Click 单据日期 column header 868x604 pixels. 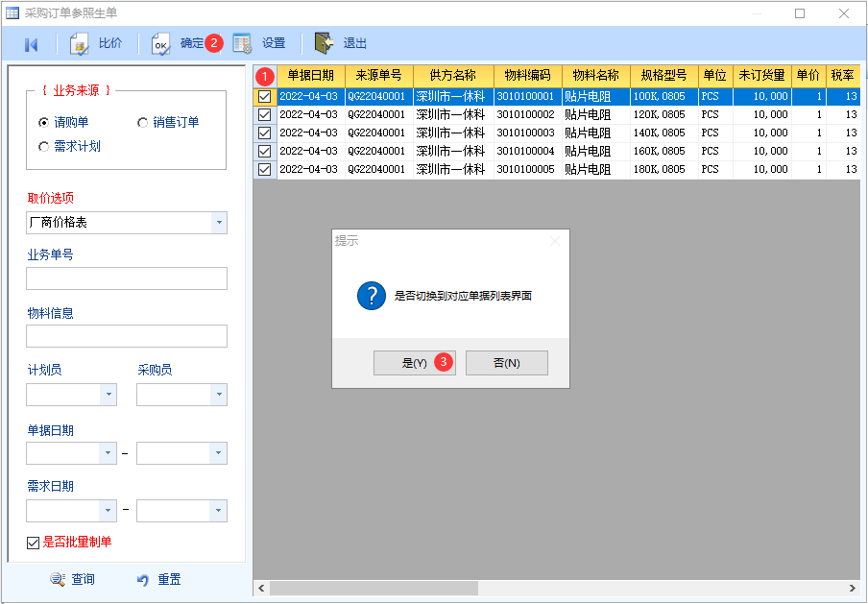[310, 76]
